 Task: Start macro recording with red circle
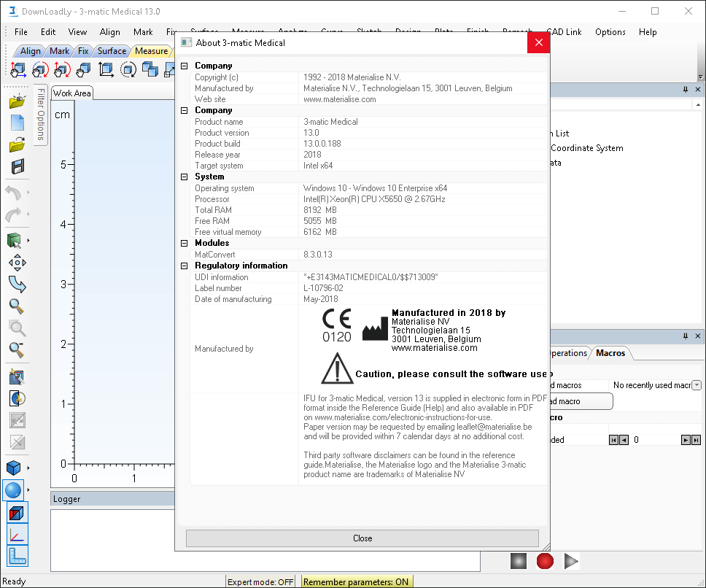coord(545,561)
